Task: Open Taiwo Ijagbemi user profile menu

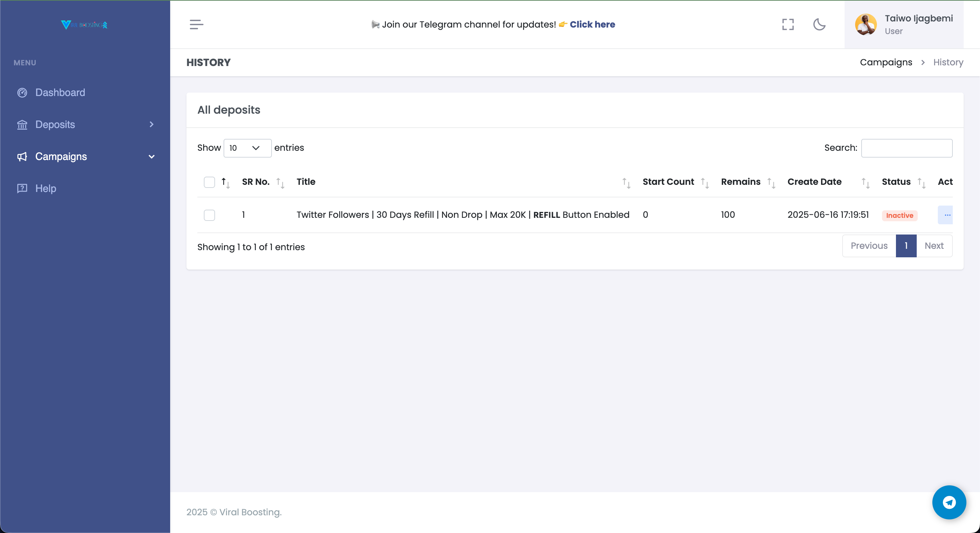Action: pos(903,25)
